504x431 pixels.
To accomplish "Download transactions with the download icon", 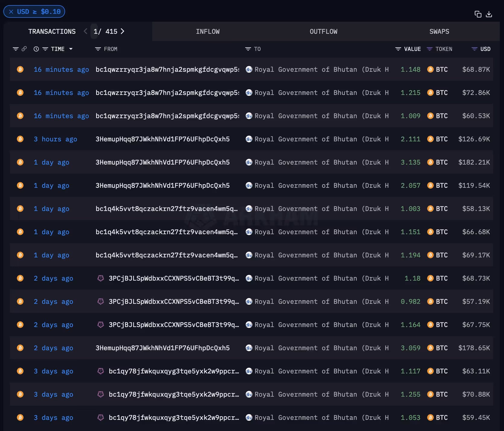I will pyautogui.click(x=489, y=14).
